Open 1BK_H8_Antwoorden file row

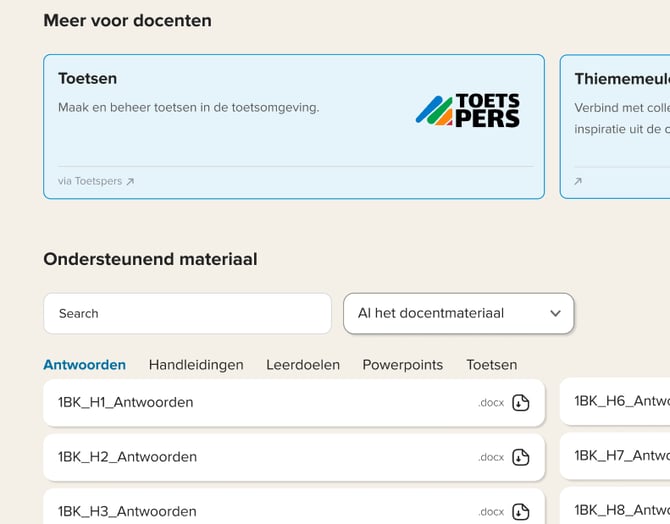[x=615, y=506]
